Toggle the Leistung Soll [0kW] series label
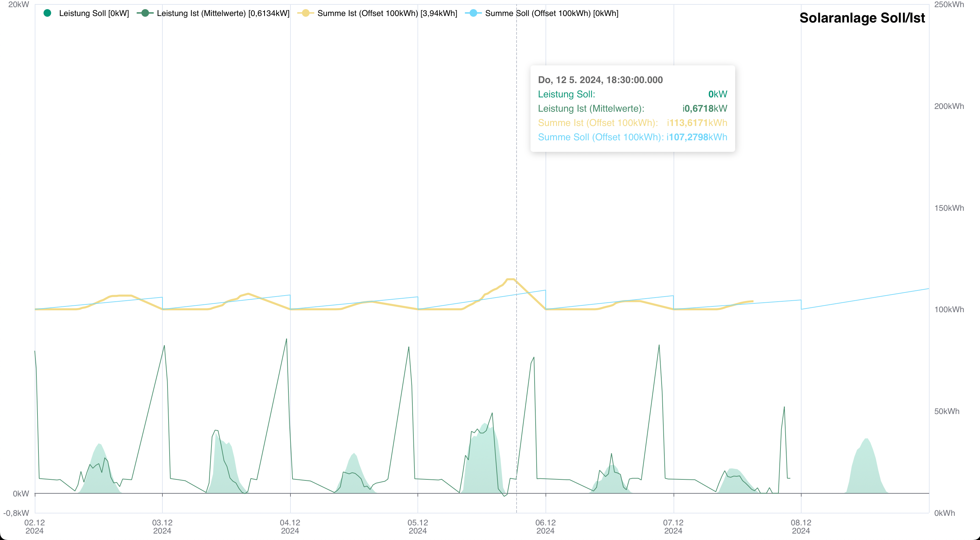The width and height of the screenshot is (980, 540). pyautogui.click(x=94, y=13)
